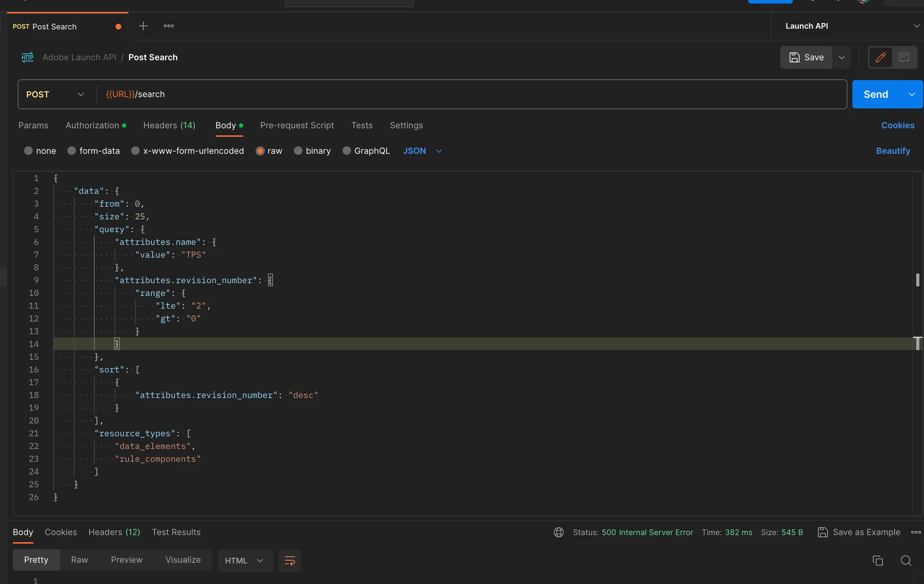Open the Headers (14) request tab
The width and height of the screenshot is (924, 584).
169,125
